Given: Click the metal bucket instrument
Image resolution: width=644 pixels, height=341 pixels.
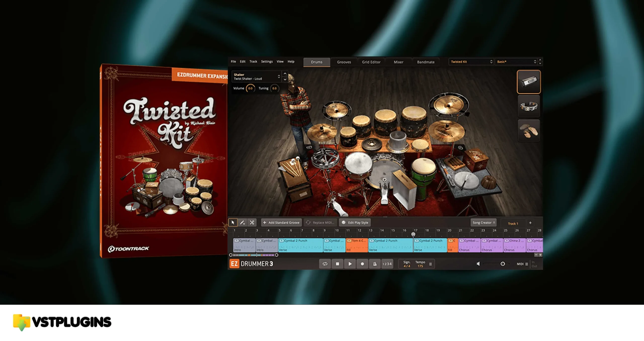Looking at the screenshot, I should [x=398, y=141].
